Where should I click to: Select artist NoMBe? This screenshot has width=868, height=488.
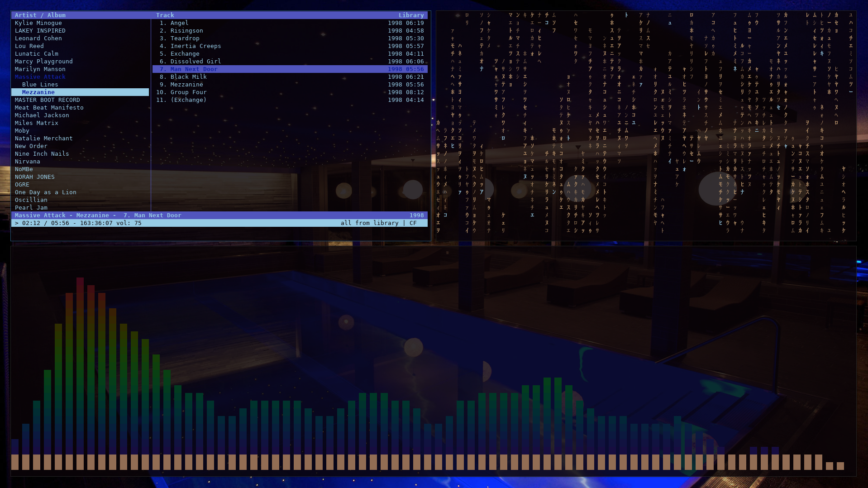click(x=24, y=169)
